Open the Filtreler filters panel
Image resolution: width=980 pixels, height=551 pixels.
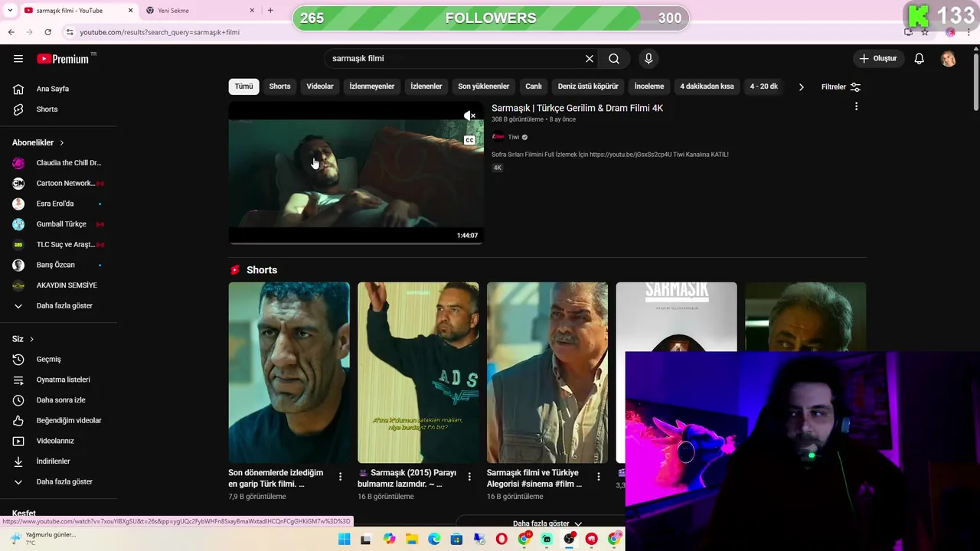tap(841, 87)
